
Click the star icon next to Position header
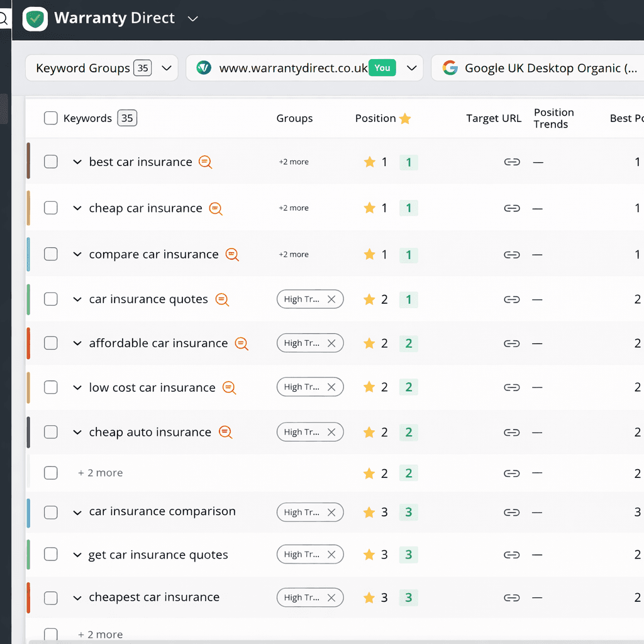tap(405, 118)
